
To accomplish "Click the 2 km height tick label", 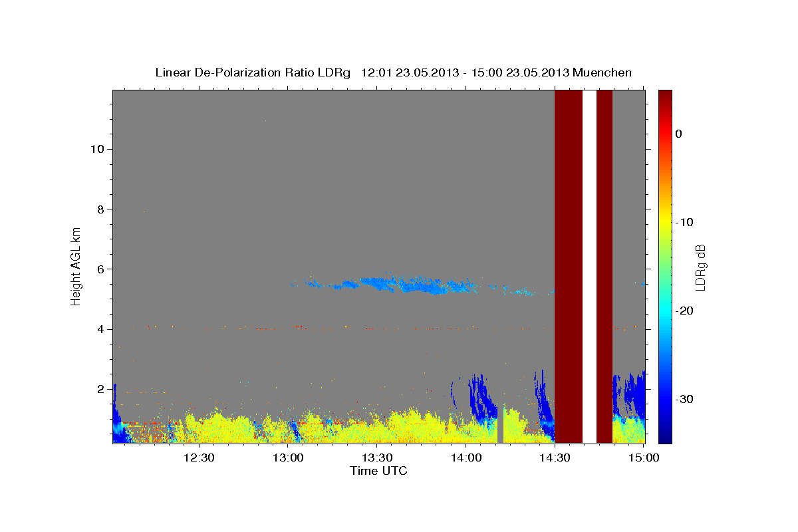I will (100, 389).
